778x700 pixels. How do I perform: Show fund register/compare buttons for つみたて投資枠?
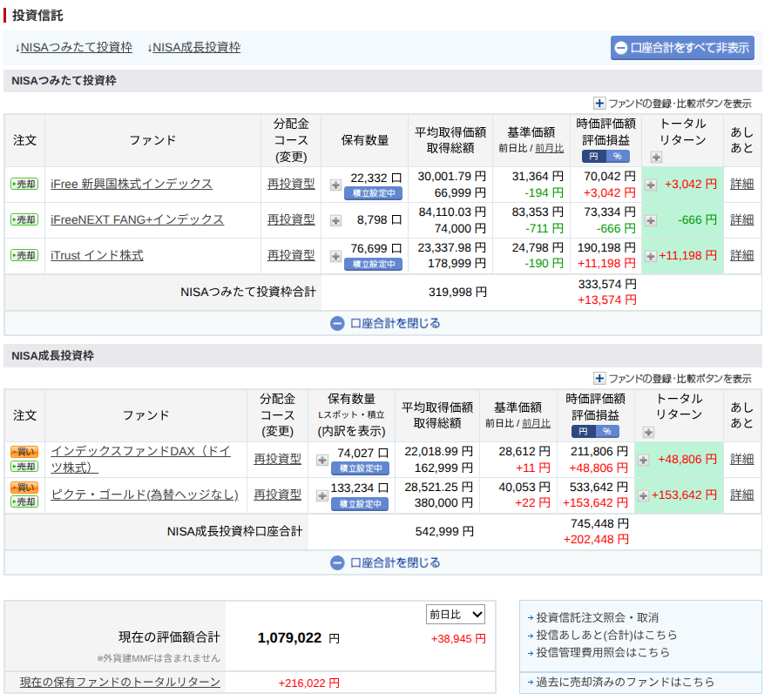tap(673, 104)
